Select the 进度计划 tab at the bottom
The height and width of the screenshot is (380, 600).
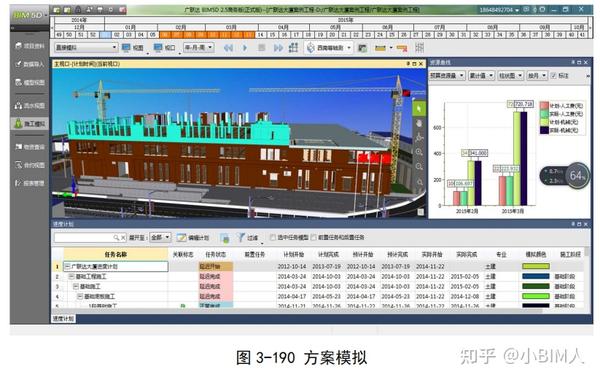point(64,318)
